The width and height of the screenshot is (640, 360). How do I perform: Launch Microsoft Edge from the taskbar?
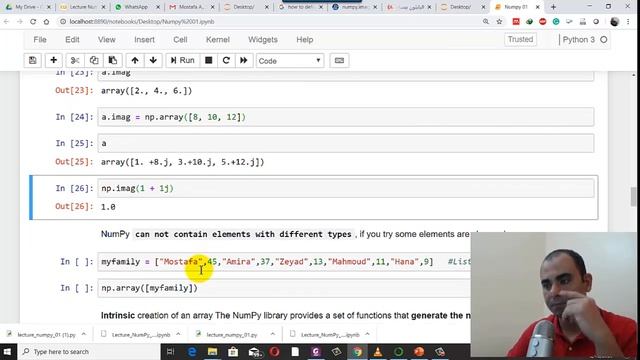191,351
